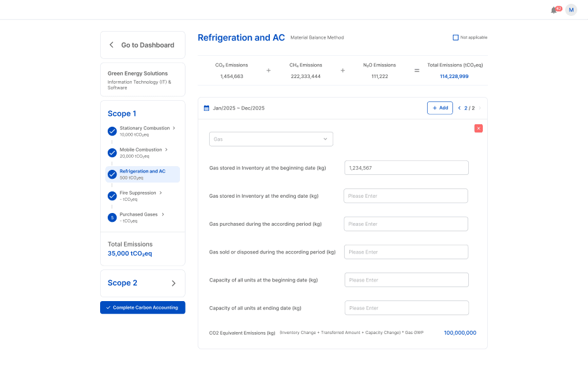Go to Dashboard back button
The width and height of the screenshot is (588, 367).
pyautogui.click(x=143, y=45)
